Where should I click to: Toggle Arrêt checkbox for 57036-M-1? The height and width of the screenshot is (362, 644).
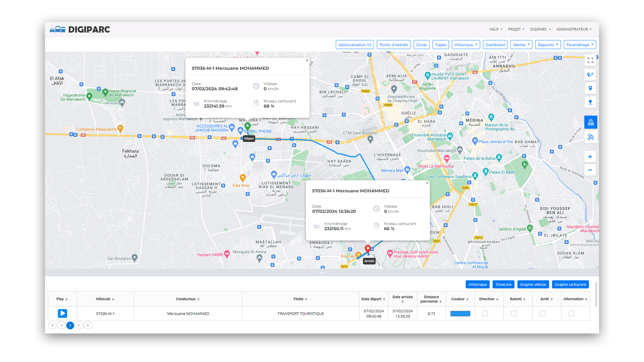543,313
